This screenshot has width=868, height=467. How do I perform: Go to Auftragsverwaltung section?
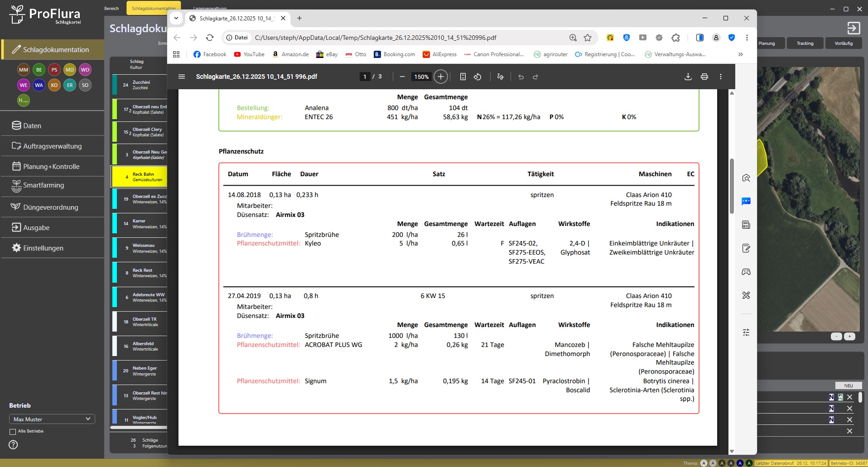coord(52,146)
